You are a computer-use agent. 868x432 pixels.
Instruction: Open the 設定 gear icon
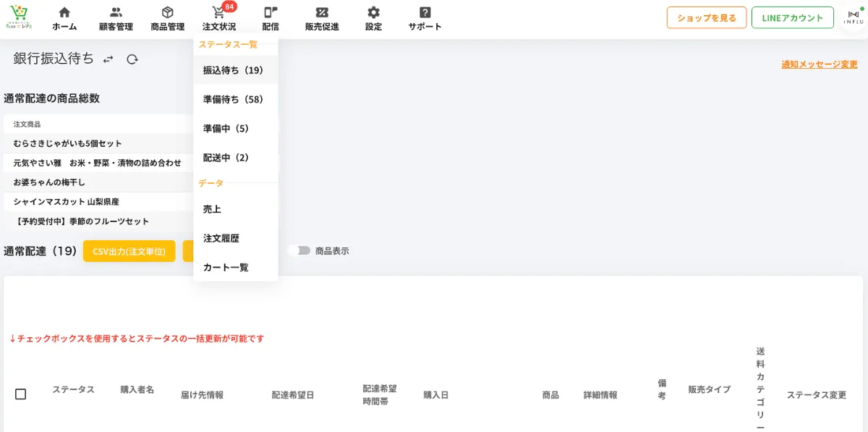click(373, 14)
